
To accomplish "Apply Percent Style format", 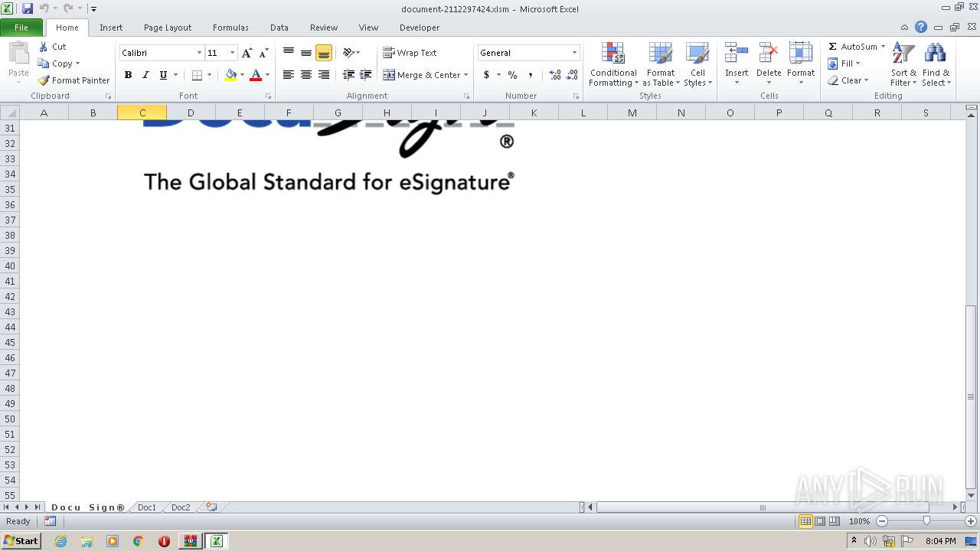I will click(512, 75).
